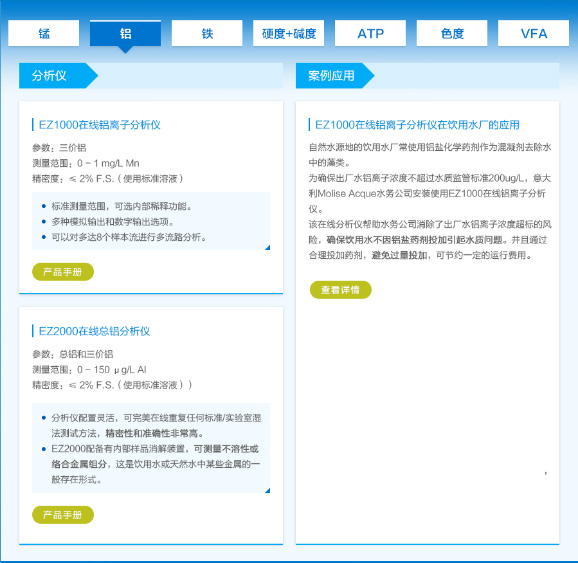Click EZ1000 精密度 ≤ 2% F.S. line
This screenshot has width=578, height=563.
[108, 178]
